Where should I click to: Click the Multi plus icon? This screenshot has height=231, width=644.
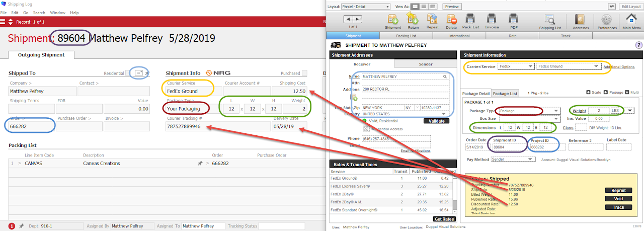tap(627, 93)
